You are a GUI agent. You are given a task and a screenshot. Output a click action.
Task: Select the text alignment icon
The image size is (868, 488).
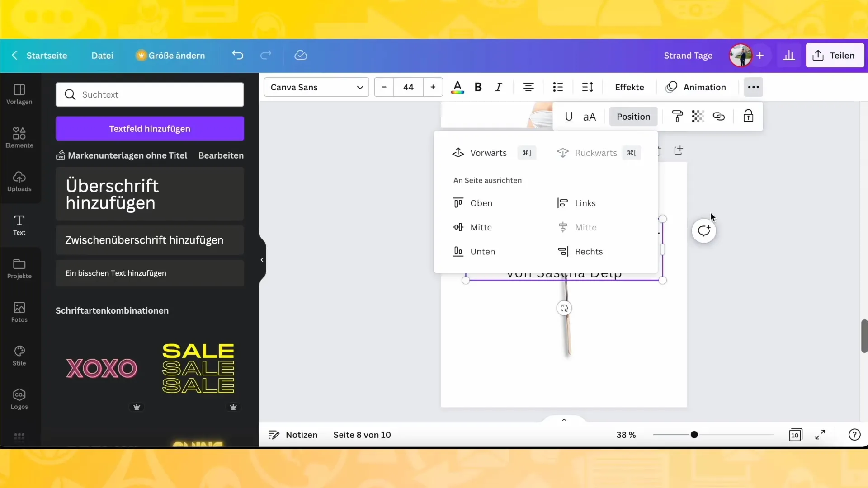coord(528,87)
